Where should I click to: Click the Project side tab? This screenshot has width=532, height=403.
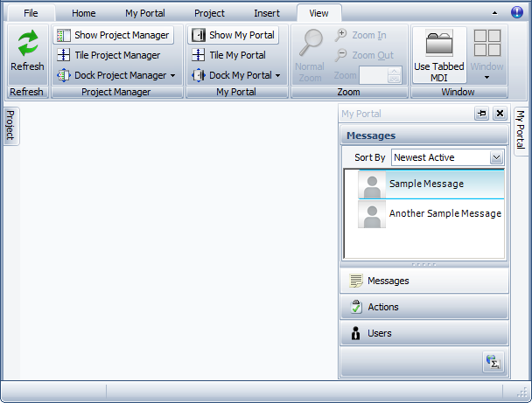10,126
